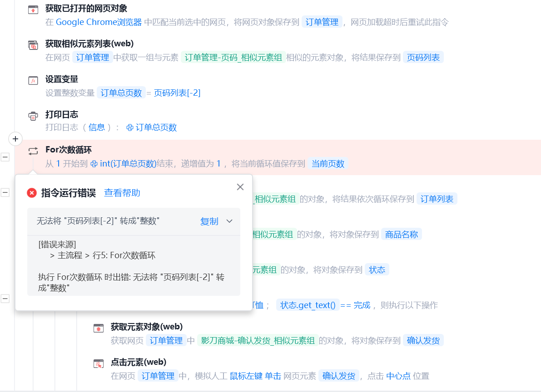Click the 获取相似元素列表(web) step icon
The width and height of the screenshot is (541, 392).
(33, 45)
